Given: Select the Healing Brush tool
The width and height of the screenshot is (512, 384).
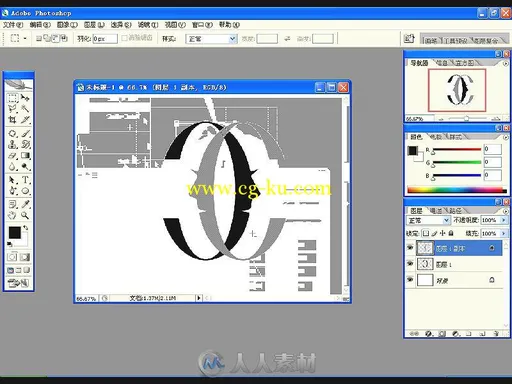Looking at the screenshot, I should point(13,134).
